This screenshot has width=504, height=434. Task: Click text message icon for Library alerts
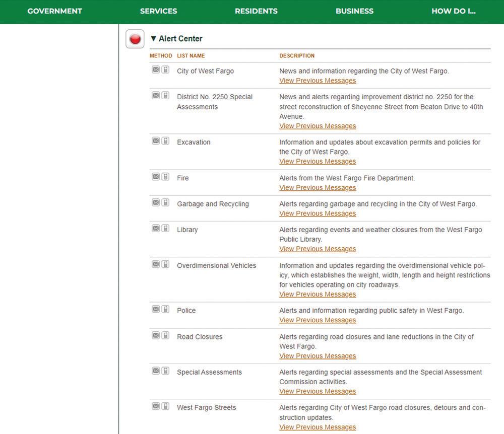(165, 228)
